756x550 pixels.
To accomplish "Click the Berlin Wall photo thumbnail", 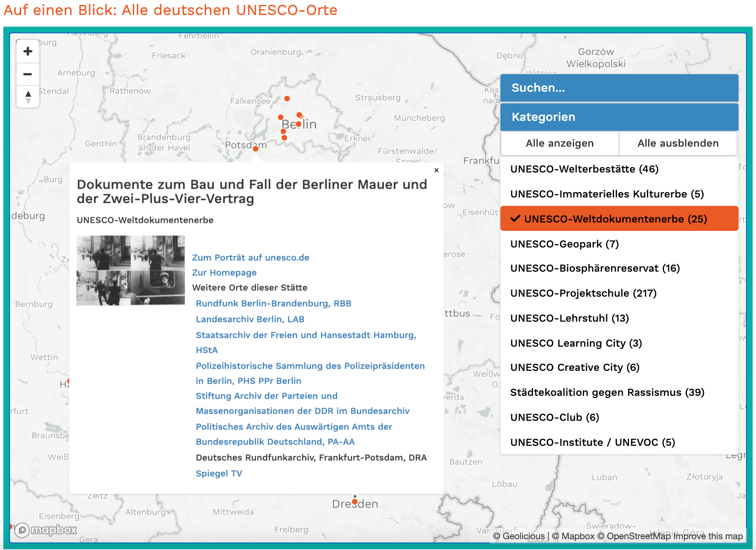I will click(x=131, y=270).
